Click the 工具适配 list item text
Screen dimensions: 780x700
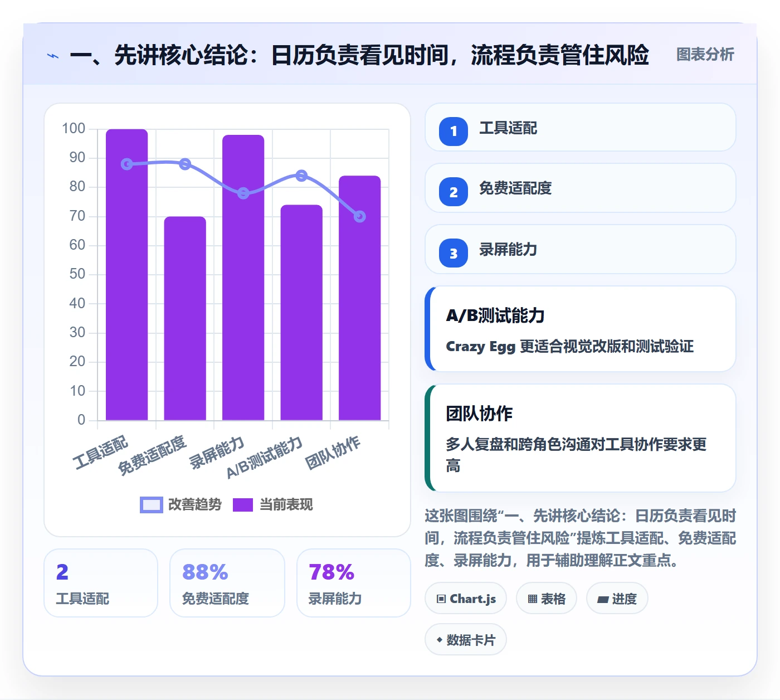pos(508,128)
